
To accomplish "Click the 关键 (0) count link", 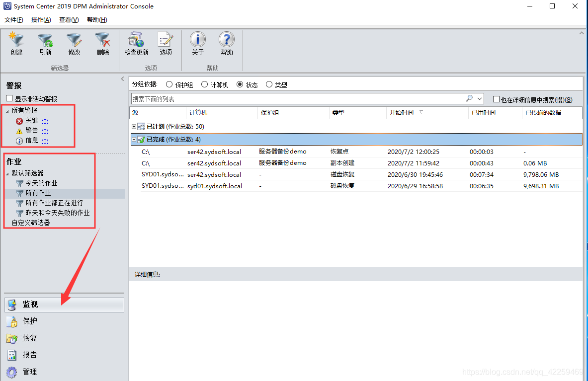I will point(45,121).
